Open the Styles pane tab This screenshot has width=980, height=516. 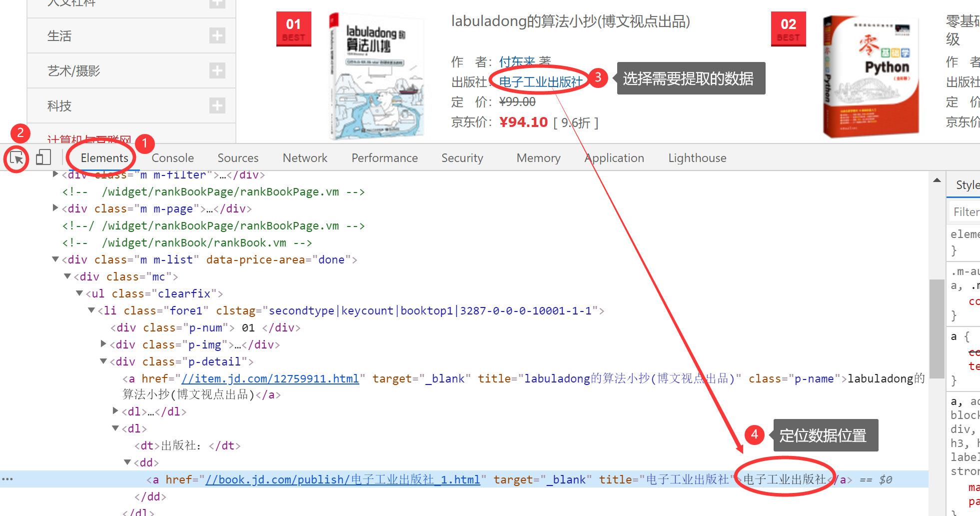pos(968,185)
